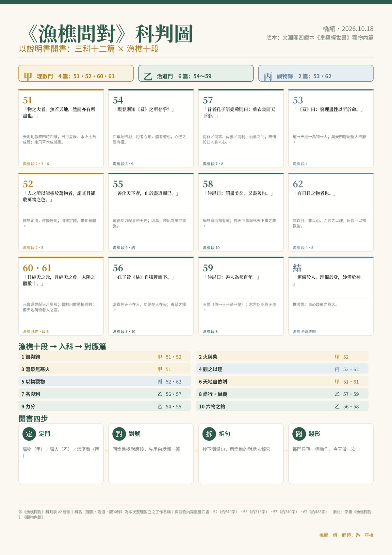This screenshot has height=555, width=392.
Task: Select the 丙 觀物歸 category header
Action: (316, 73)
